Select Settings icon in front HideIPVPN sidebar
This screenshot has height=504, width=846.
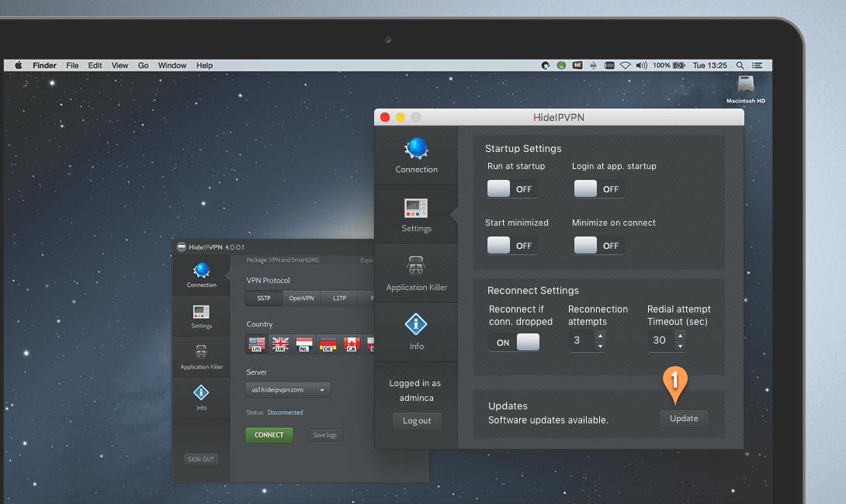point(416,209)
